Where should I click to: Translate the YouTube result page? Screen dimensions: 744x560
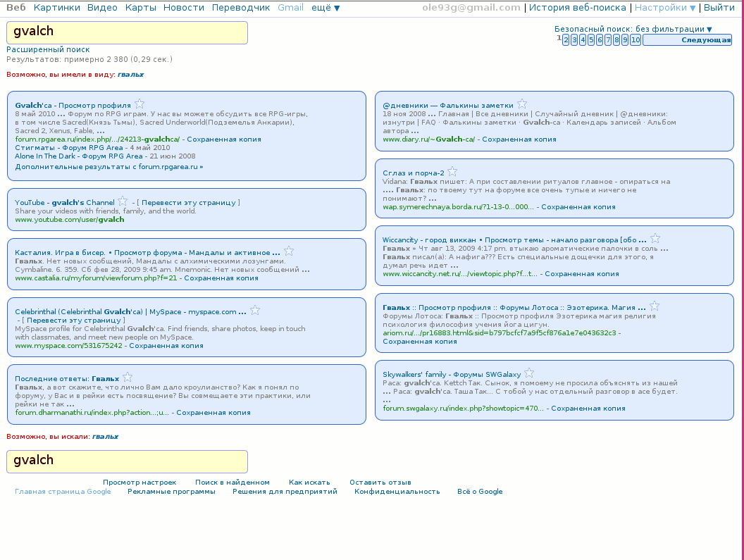tap(188, 203)
